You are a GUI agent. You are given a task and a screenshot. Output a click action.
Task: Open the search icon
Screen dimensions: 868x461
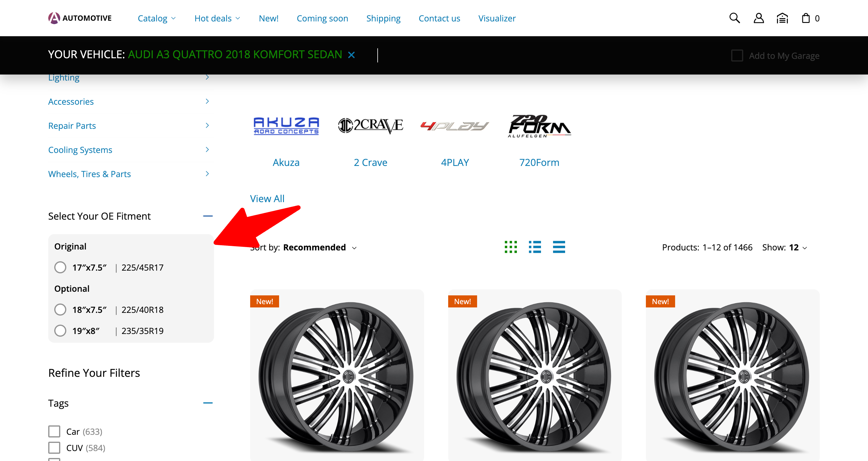point(734,18)
